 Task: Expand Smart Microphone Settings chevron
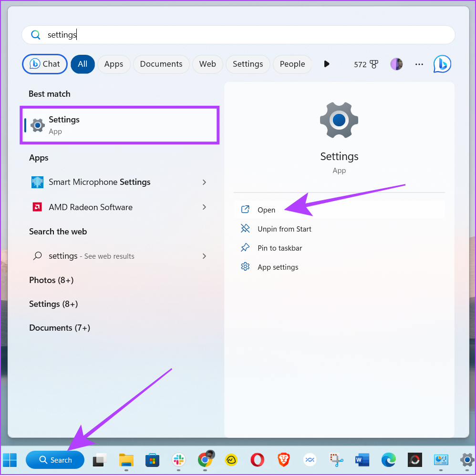[x=204, y=182]
